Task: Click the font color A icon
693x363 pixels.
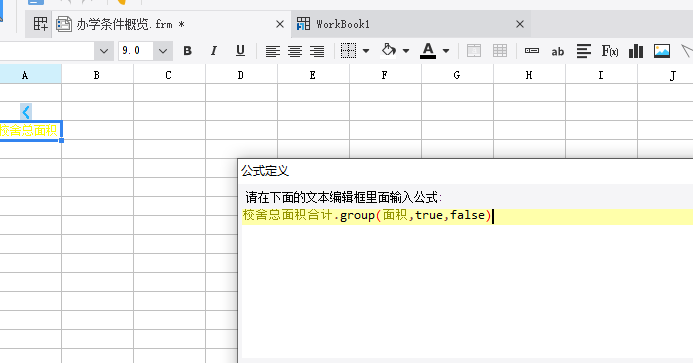Action: pyautogui.click(x=428, y=51)
